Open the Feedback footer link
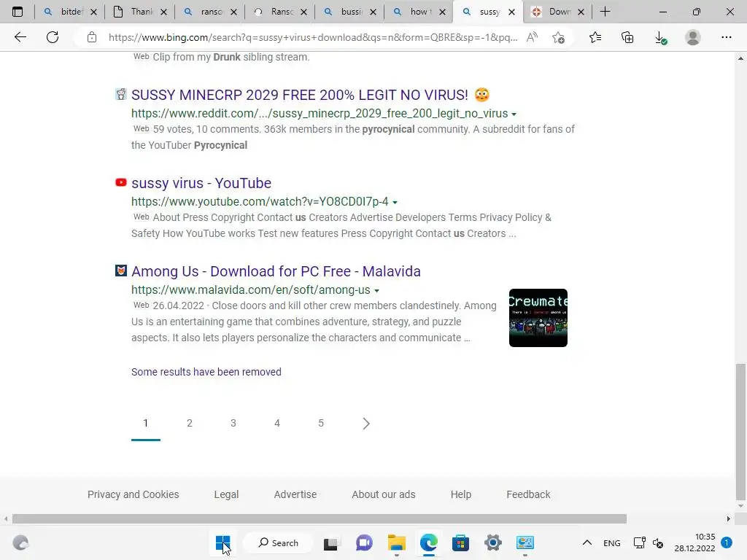Image resolution: width=747 pixels, height=560 pixels. pyautogui.click(x=528, y=494)
